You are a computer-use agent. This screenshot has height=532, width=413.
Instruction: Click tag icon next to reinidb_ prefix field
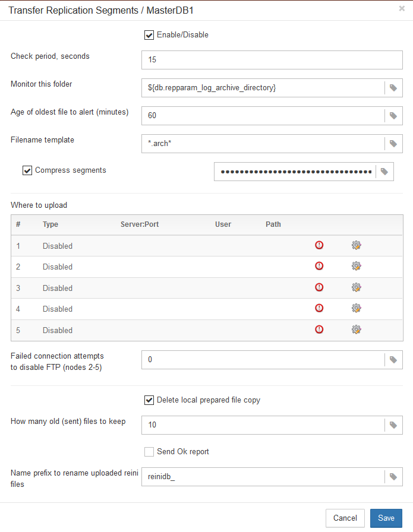click(x=393, y=477)
